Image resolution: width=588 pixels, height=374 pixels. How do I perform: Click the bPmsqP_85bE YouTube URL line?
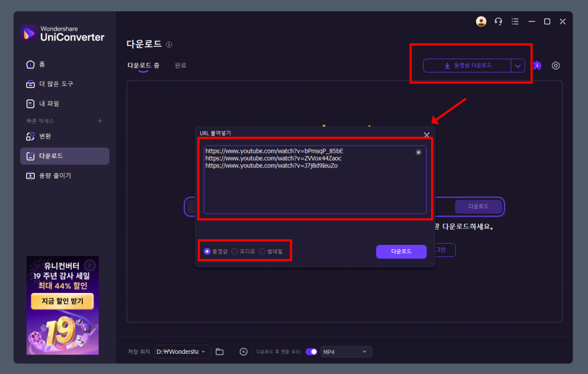[274, 151]
